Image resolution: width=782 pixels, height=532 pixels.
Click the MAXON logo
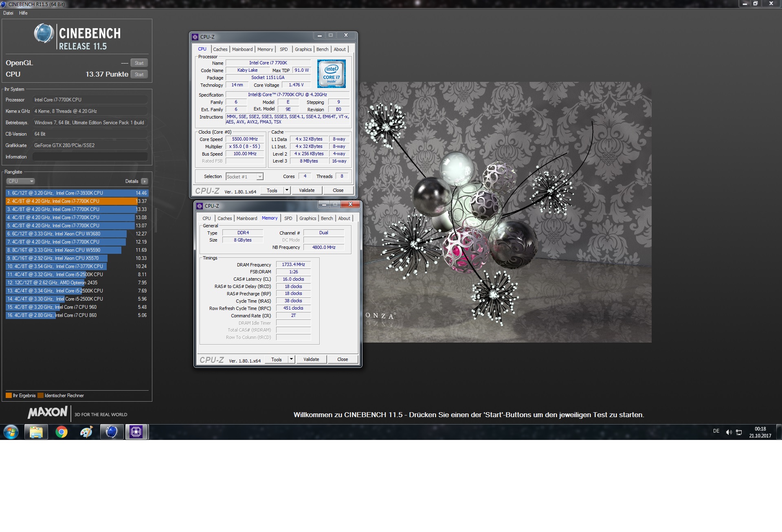click(x=48, y=412)
